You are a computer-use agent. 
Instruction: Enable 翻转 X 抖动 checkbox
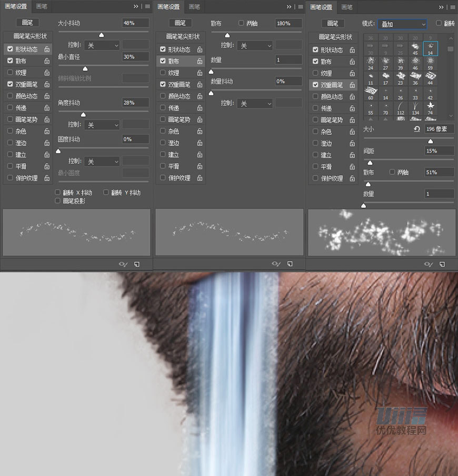click(57, 192)
